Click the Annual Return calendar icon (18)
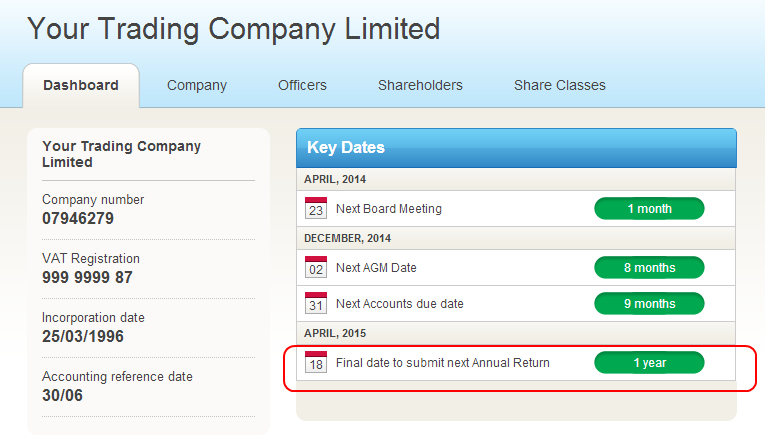The height and width of the screenshot is (438, 765). (x=316, y=362)
